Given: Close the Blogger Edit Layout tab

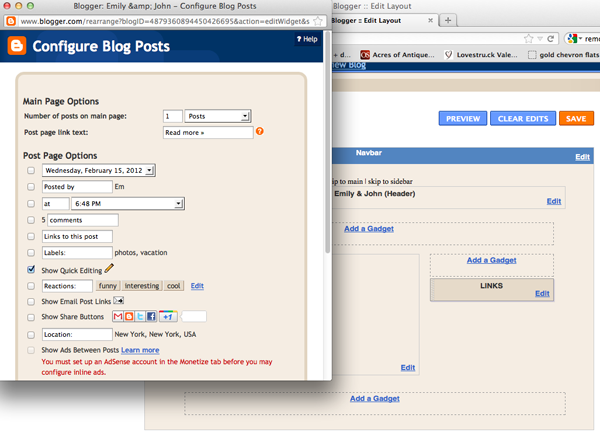Looking at the screenshot, I should [430, 20].
